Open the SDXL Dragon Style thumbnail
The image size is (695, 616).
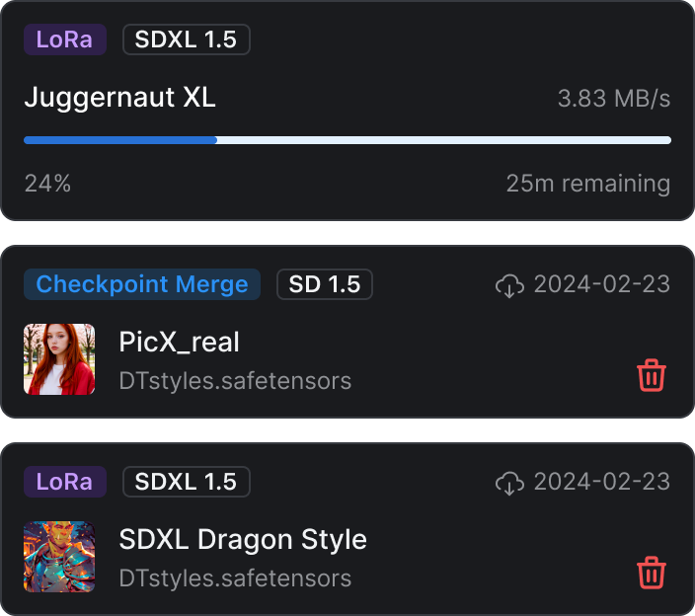[59, 557]
